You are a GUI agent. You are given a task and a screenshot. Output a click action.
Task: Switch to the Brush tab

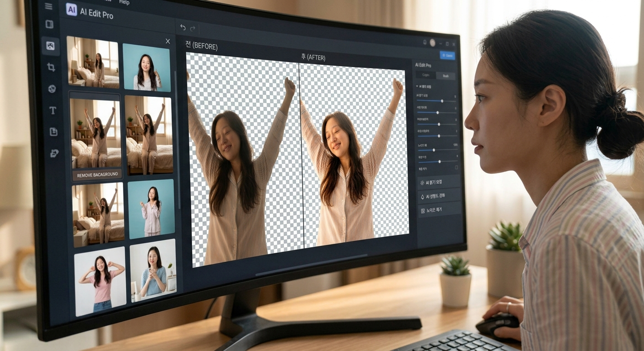[x=445, y=76]
